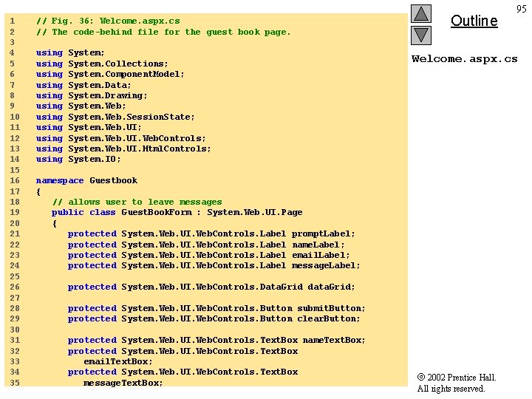532x399 pixels.
Task: Select 'using System.Data;' line
Action: tap(83, 85)
